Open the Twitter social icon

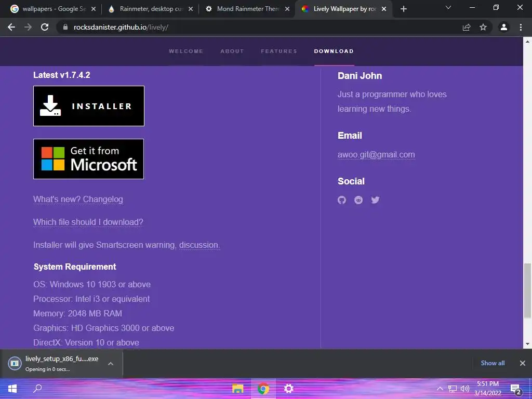(x=375, y=200)
